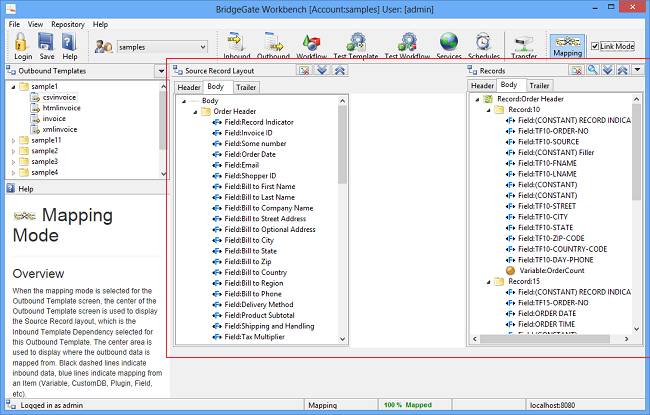
Task: Click the 100% Mapped status indicator
Action: click(x=407, y=405)
